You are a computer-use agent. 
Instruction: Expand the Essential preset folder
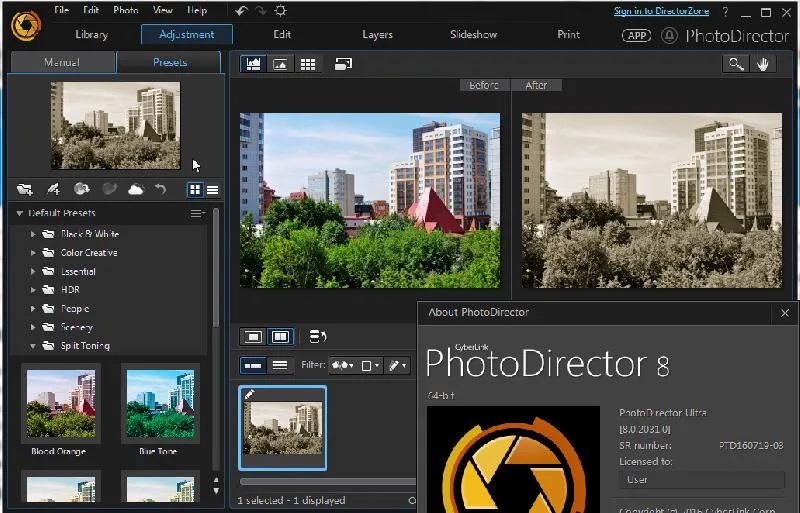(33, 271)
